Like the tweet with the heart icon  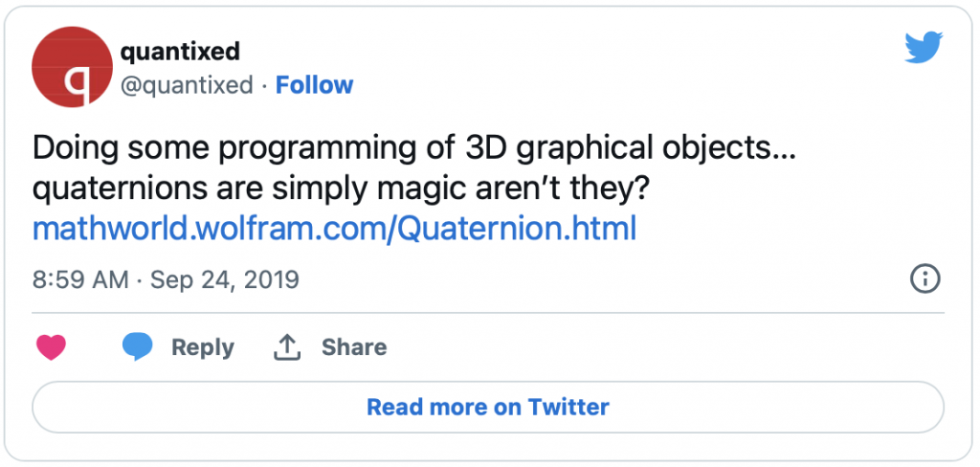[x=52, y=347]
